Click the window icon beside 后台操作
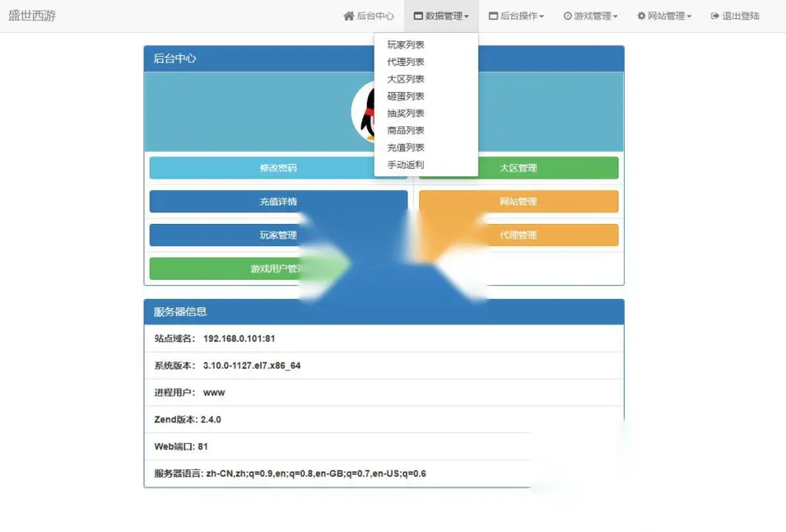The height and width of the screenshot is (532, 786). pyautogui.click(x=494, y=16)
